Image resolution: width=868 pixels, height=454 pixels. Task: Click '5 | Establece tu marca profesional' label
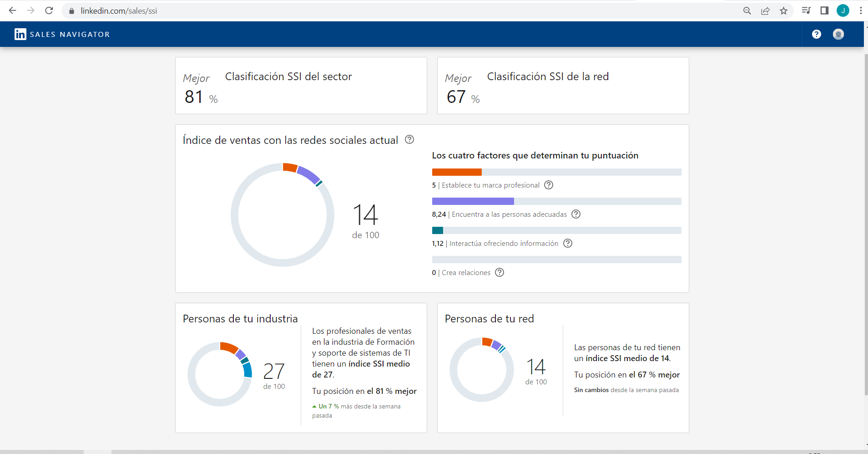tap(486, 185)
